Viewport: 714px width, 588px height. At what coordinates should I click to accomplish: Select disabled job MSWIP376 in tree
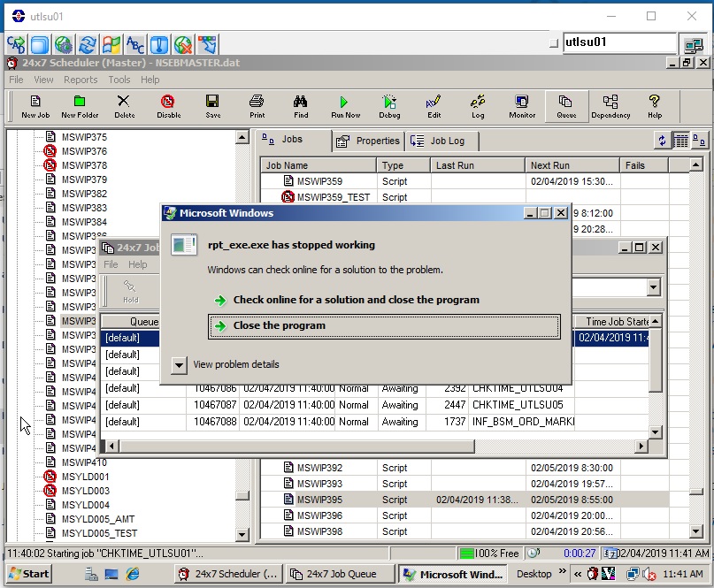pyautogui.click(x=84, y=151)
